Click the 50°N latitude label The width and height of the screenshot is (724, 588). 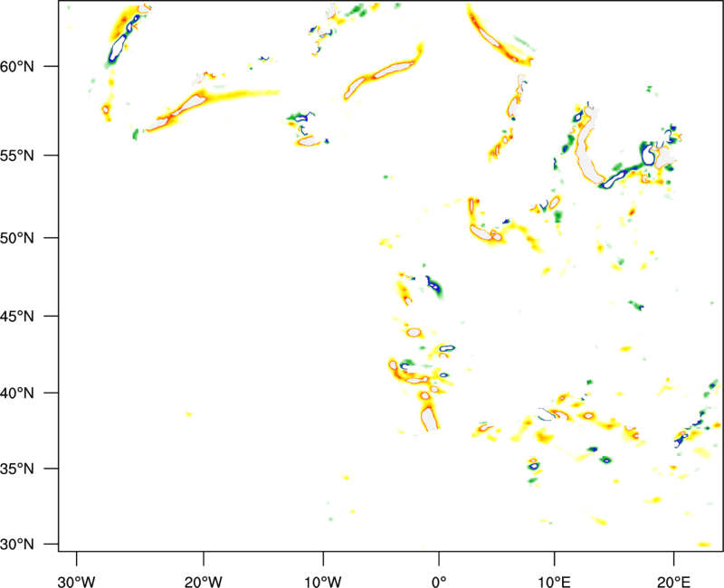tap(17, 239)
